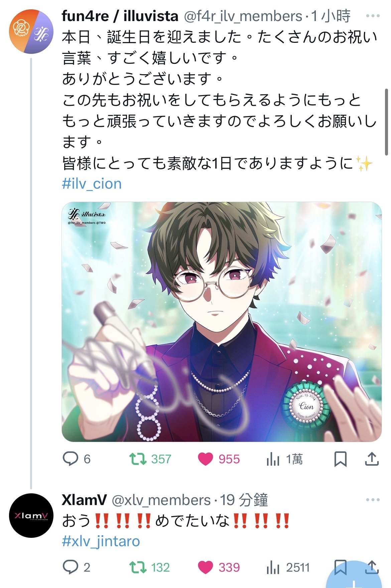Retweet the fun4re post with 357 retweets
This screenshot has height=588, width=391.
138,459
